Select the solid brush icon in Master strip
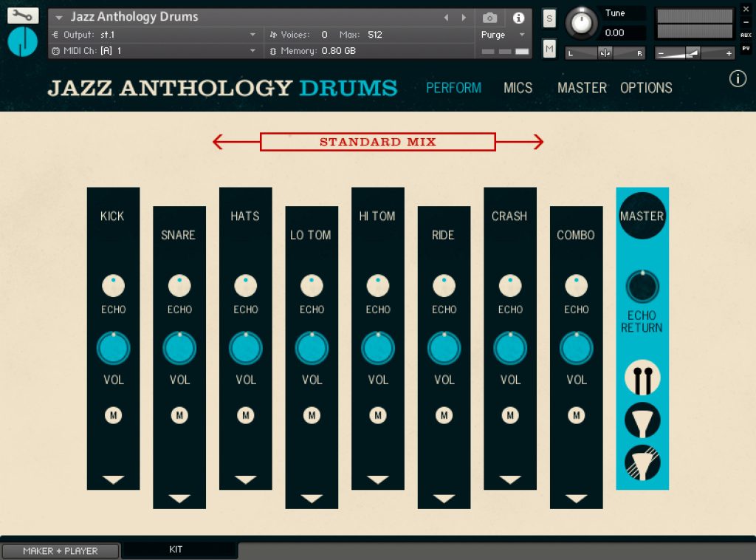This screenshot has height=560, width=756. point(642,420)
